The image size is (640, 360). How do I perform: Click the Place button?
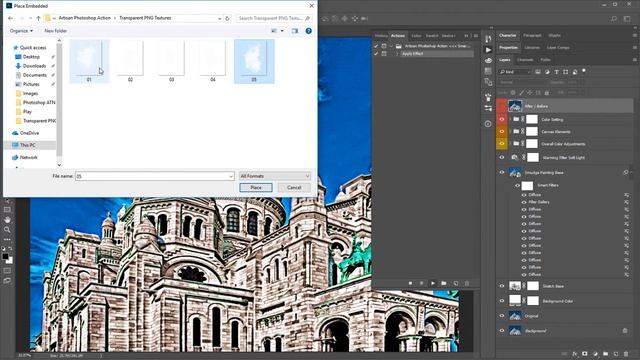(x=256, y=187)
